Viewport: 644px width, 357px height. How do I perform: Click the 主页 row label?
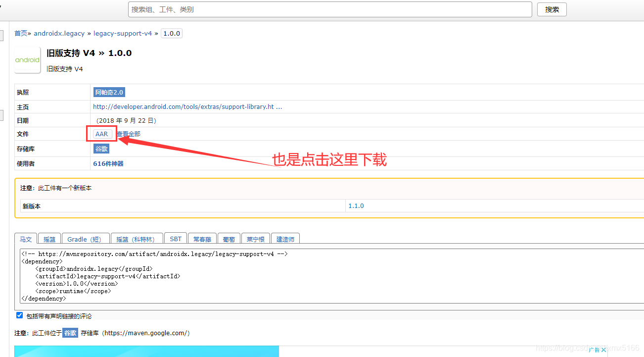click(x=23, y=107)
